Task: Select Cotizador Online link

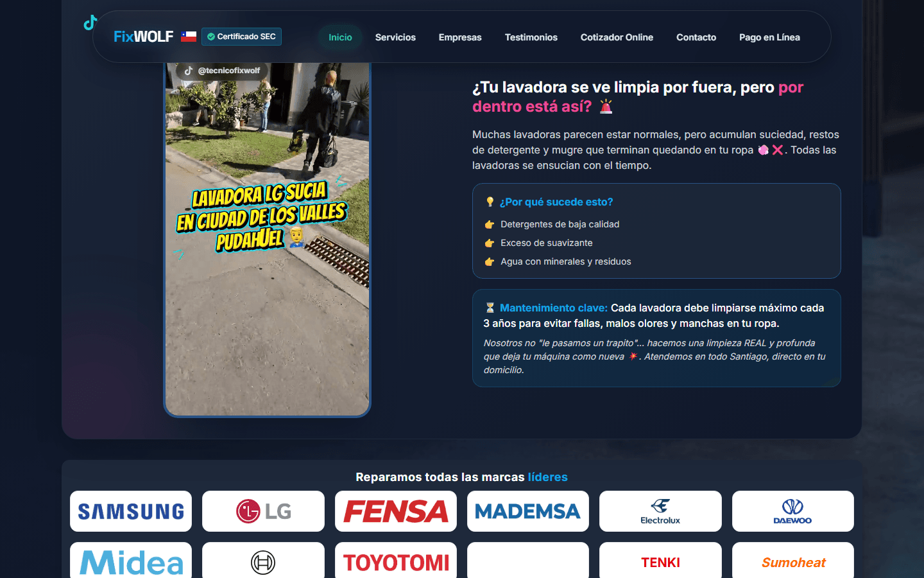Action: coord(617,37)
